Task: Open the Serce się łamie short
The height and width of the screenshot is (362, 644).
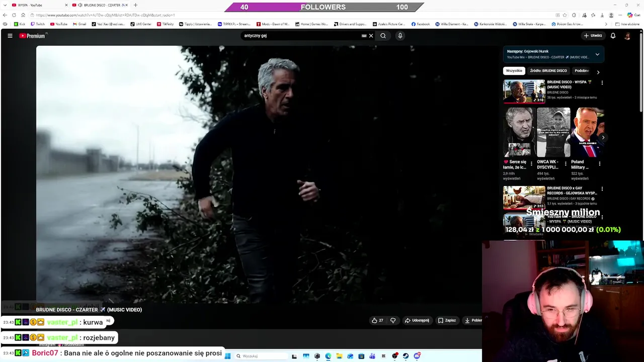Action: [x=519, y=132]
